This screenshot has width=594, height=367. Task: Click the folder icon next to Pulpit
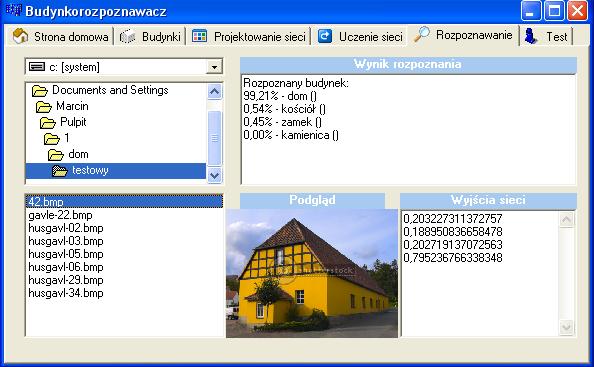point(48,123)
